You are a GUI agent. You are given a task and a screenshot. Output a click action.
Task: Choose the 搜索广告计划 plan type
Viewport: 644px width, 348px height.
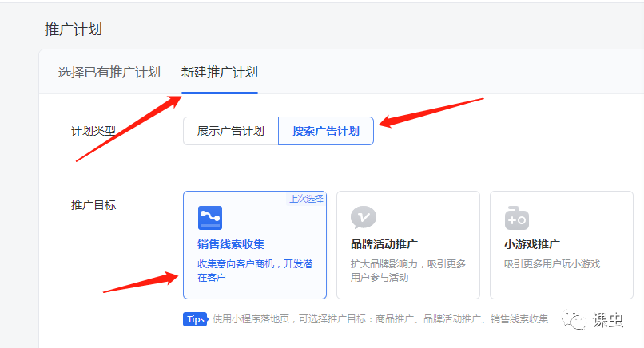tap(326, 131)
